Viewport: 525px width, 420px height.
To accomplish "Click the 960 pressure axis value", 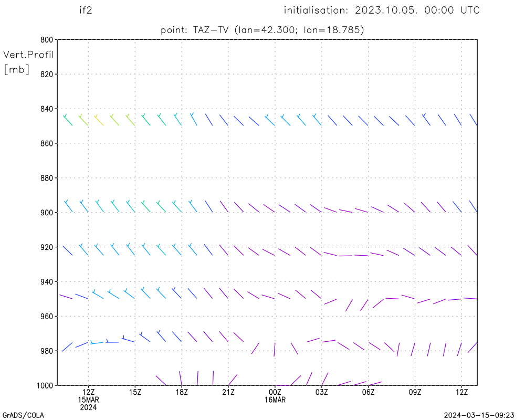I will coord(47,317).
